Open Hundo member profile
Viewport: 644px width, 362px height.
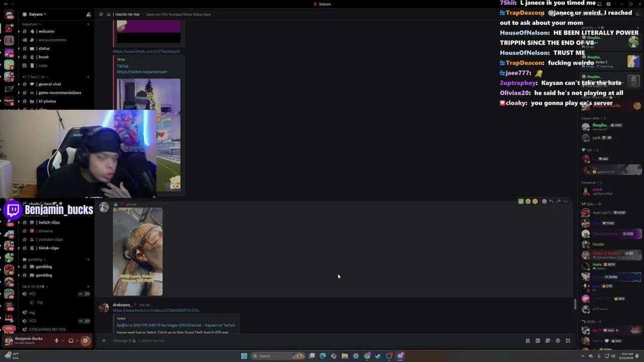click(x=598, y=244)
